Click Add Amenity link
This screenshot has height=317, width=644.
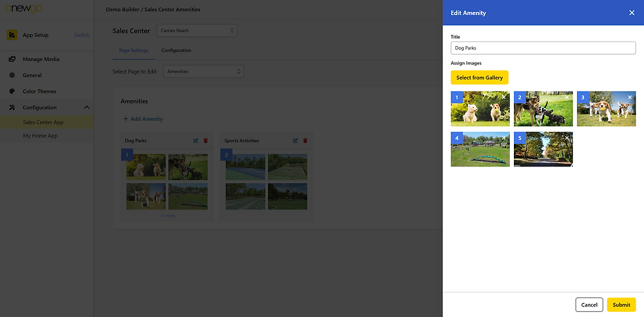tap(143, 119)
